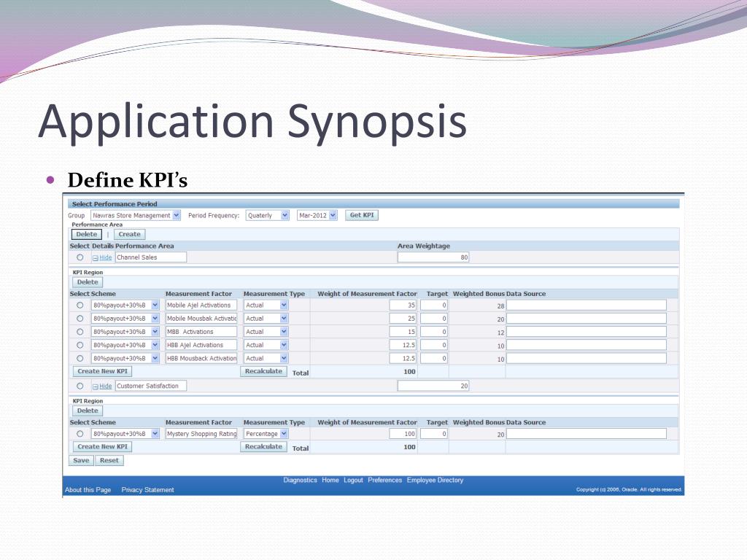Open the Group dropdown Navras Store Management
The width and height of the screenshot is (747, 560).
(x=135, y=215)
